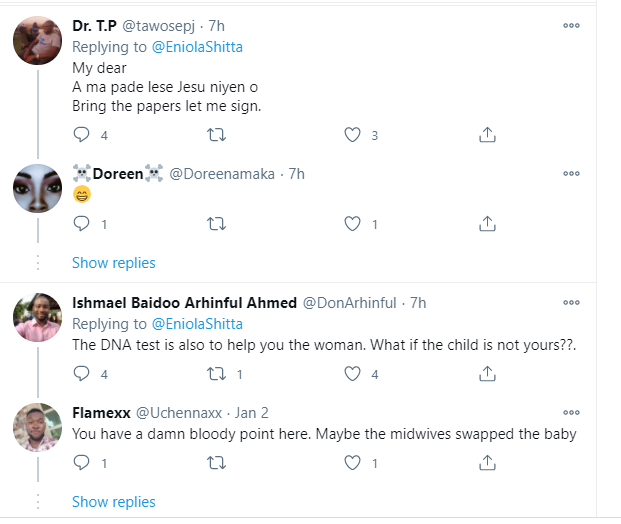
Task: Open more options on Flamexx's tweet
Action: tap(571, 412)
